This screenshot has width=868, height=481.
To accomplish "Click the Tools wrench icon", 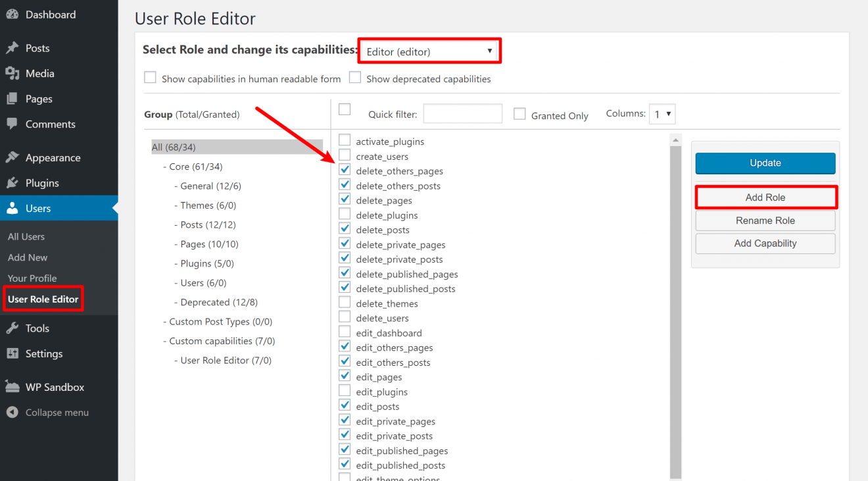I will pyautogui.click(x=14, y=328).
